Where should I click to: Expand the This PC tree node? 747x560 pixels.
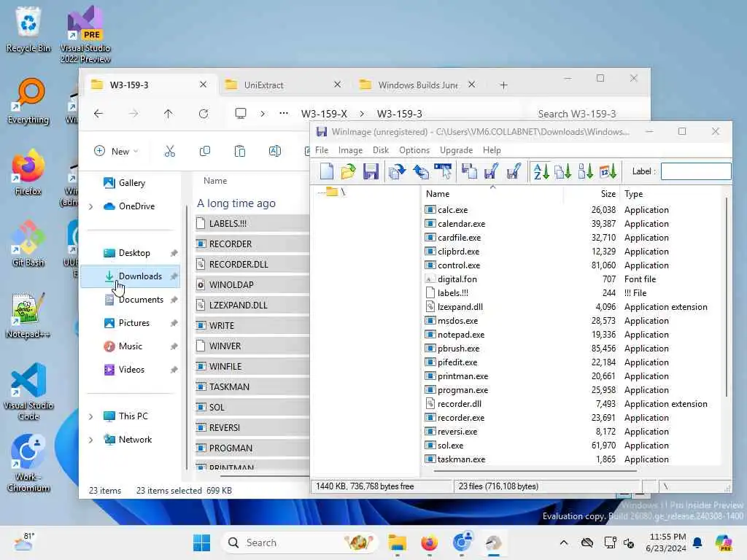pos(90,416)
